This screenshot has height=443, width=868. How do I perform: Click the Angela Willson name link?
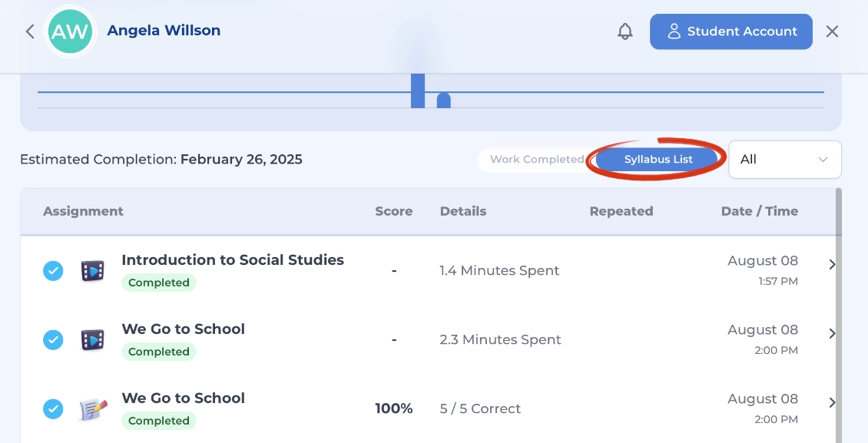pos(164,31)
